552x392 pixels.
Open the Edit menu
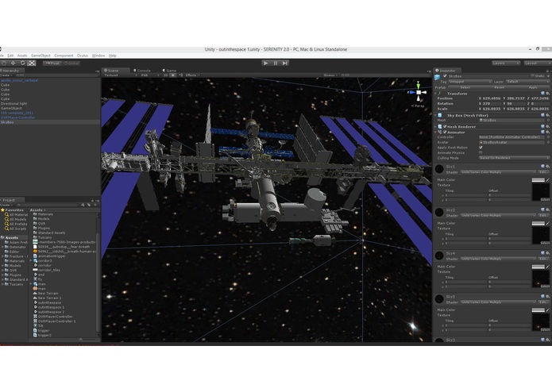coord(10,56)
